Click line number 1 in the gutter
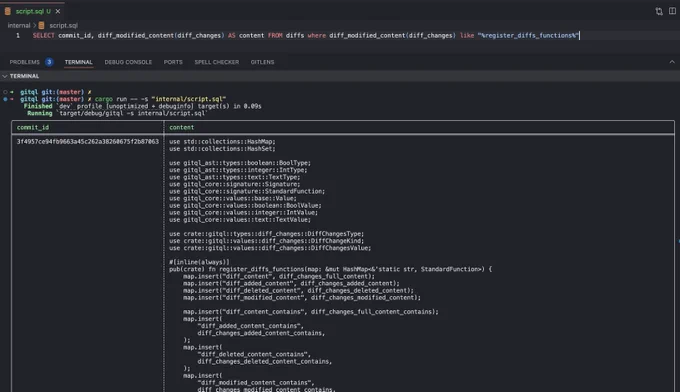The width and height of the screenshot is (680, 392). [18, 36]
